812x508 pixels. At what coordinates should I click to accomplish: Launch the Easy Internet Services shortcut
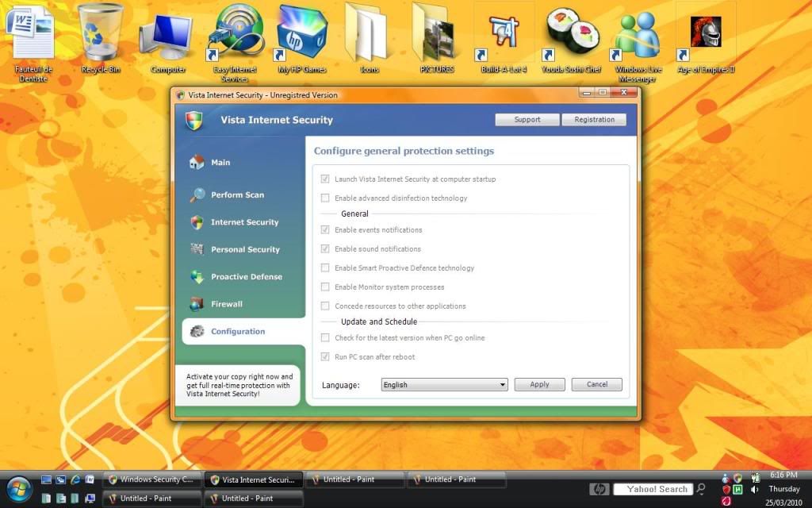[x=235, y=41]
